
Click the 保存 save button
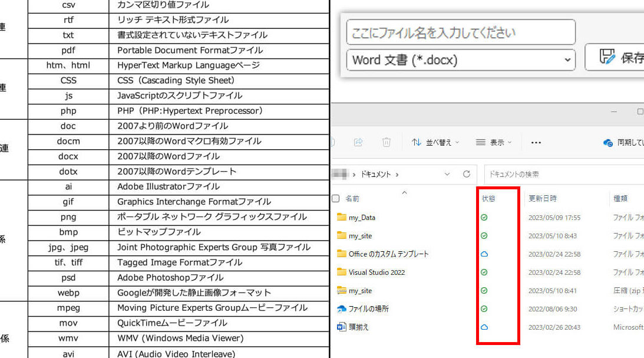tap(615, 57)
